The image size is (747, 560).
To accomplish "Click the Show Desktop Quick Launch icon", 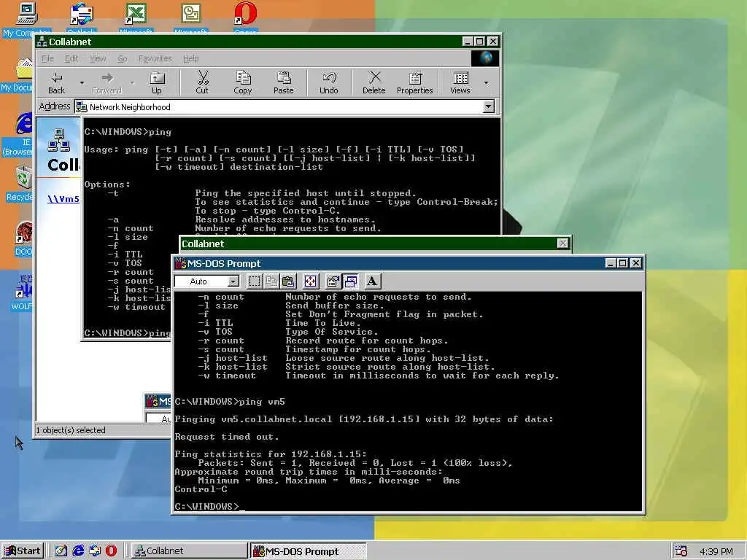I will click(61, 551).
